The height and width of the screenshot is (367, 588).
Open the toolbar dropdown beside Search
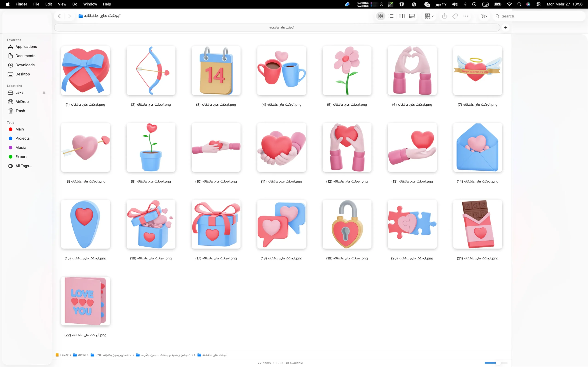tap(484, 16)
